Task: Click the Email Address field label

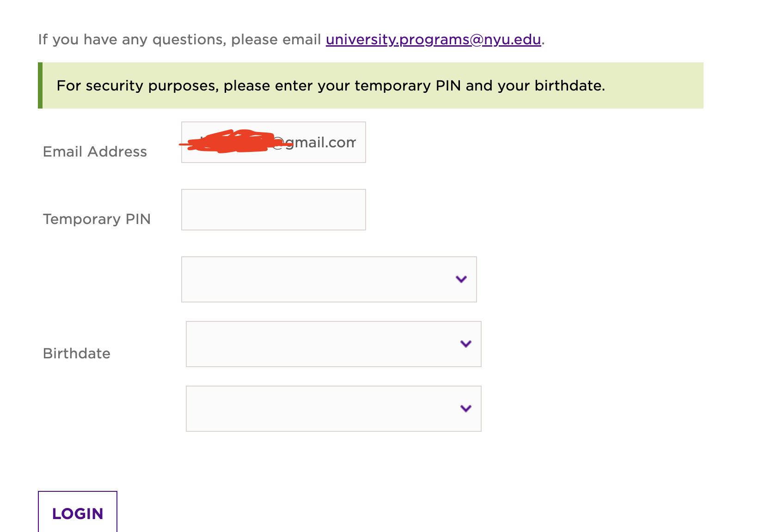Action: pyautogui.click(x=95, y=152)
